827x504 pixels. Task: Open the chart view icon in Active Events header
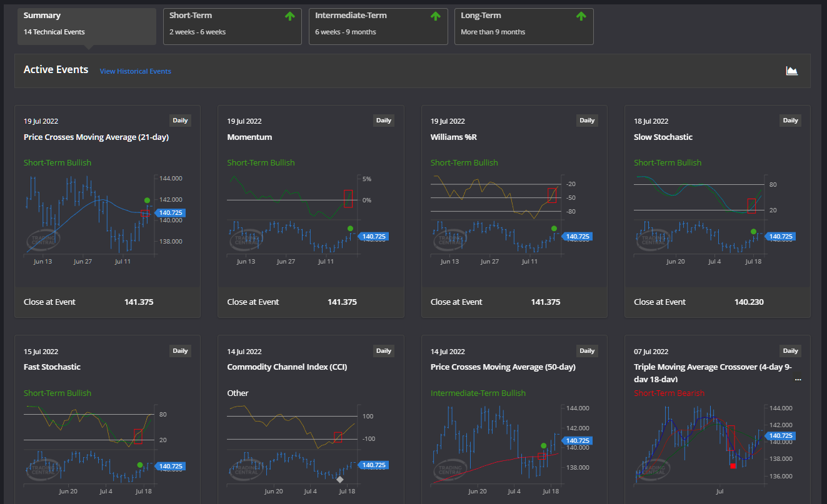click(x=791, y=71)
